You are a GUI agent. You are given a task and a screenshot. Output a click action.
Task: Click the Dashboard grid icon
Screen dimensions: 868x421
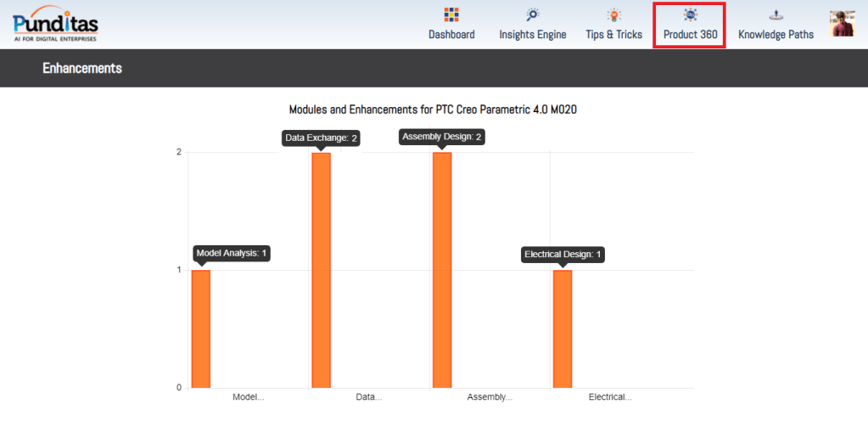[451, 14]
